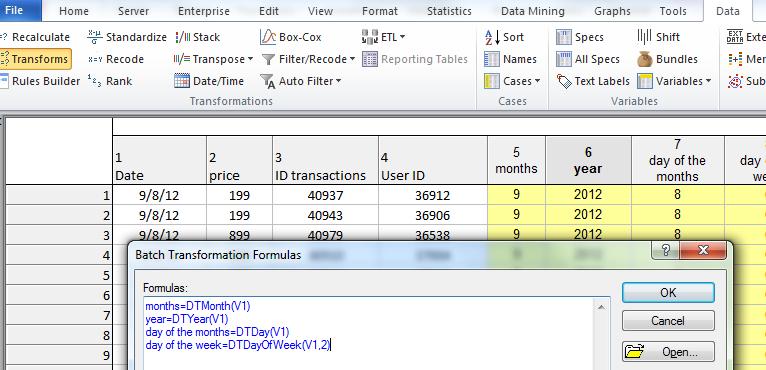The image size is (766, 370).
Task: Click cell with transaction ID 40943
Action: pyautogui.click(x=325, y=215)
